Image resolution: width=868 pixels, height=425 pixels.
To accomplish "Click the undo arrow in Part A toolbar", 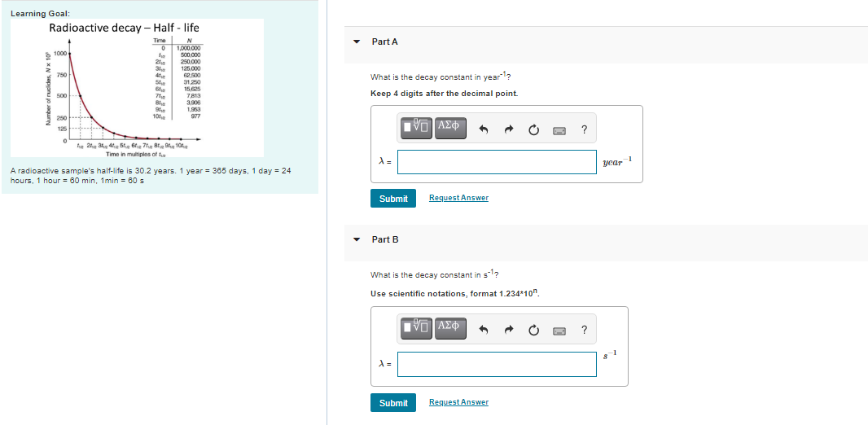I will [484, 130].
